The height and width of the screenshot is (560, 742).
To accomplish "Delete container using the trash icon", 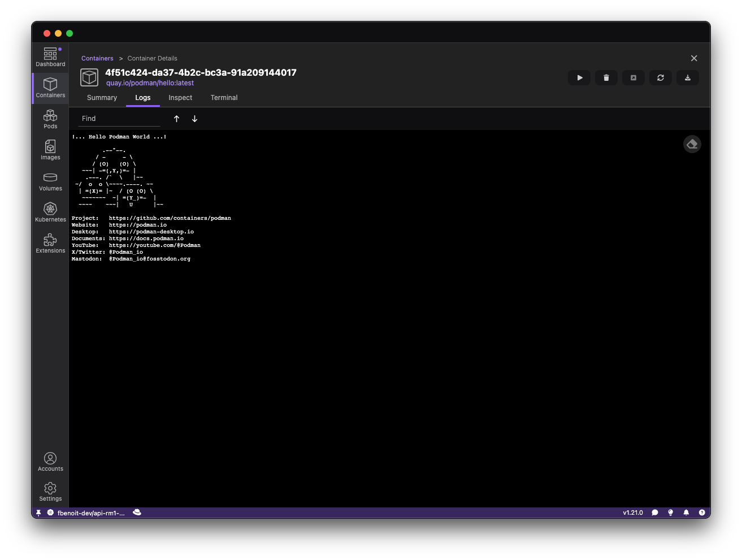I will coord(606,78).
